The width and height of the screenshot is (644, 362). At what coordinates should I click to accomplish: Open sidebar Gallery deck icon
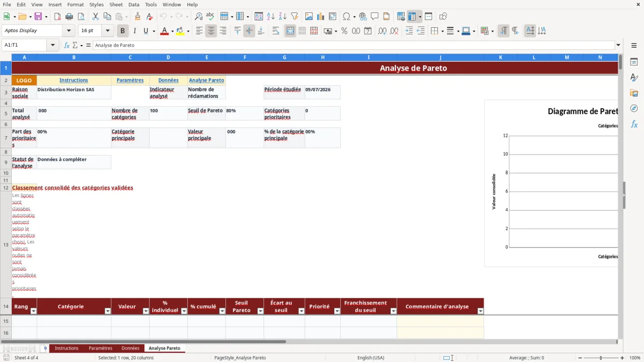[634, 93]
